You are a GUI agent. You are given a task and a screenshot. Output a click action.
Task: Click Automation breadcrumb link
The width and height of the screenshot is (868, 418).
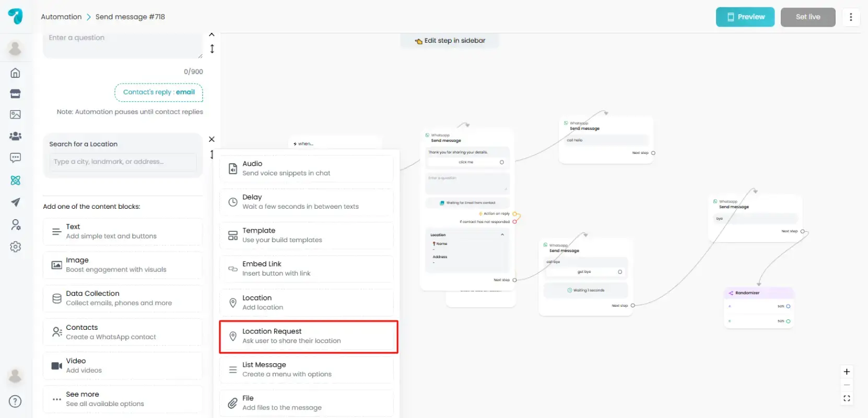(61, 17)
